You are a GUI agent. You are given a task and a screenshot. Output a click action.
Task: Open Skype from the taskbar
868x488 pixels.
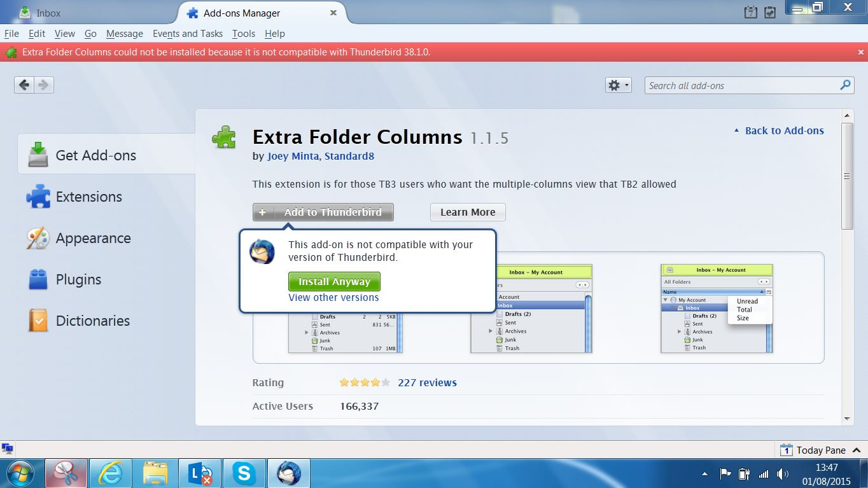click(x=244, y=473)
